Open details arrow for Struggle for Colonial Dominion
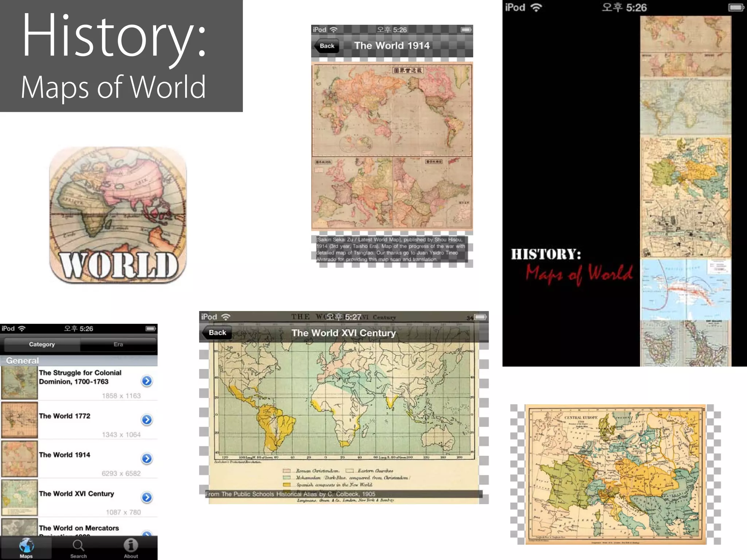Screen dimensions: 747x560 click(x=147, y=381)
